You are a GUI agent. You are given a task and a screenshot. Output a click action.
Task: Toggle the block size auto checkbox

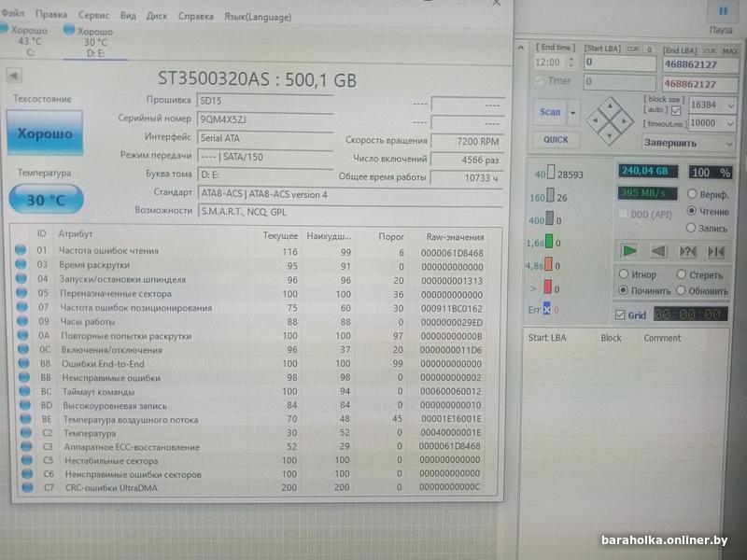tap(676, 110)
